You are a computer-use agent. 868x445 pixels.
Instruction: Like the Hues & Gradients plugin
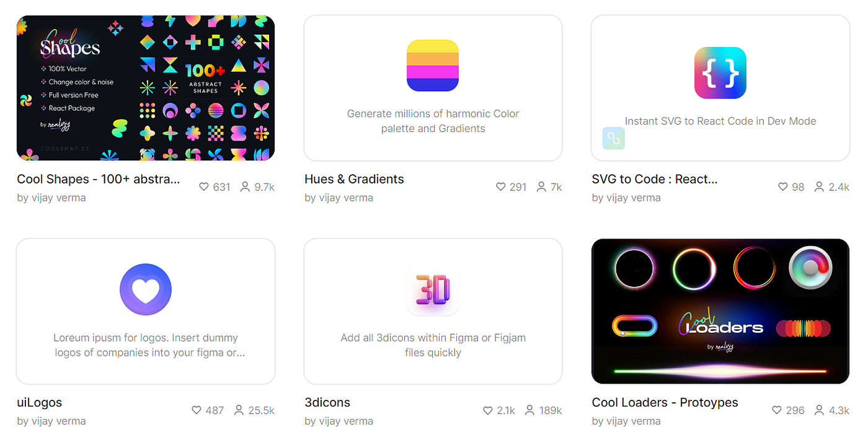pos(501,187)
